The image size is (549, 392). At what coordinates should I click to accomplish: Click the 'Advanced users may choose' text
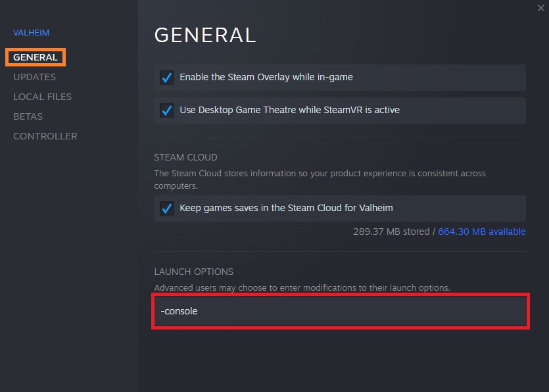click(x=302, y=288)
